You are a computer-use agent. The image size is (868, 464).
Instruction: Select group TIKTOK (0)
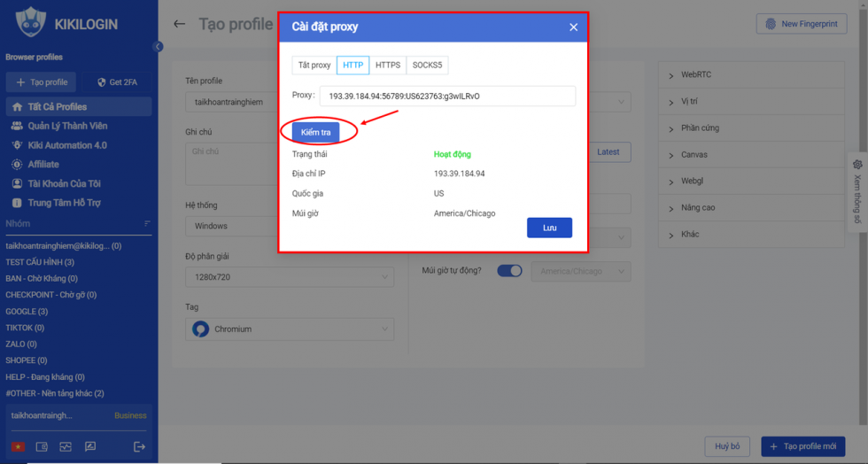(x=25, y=328)
